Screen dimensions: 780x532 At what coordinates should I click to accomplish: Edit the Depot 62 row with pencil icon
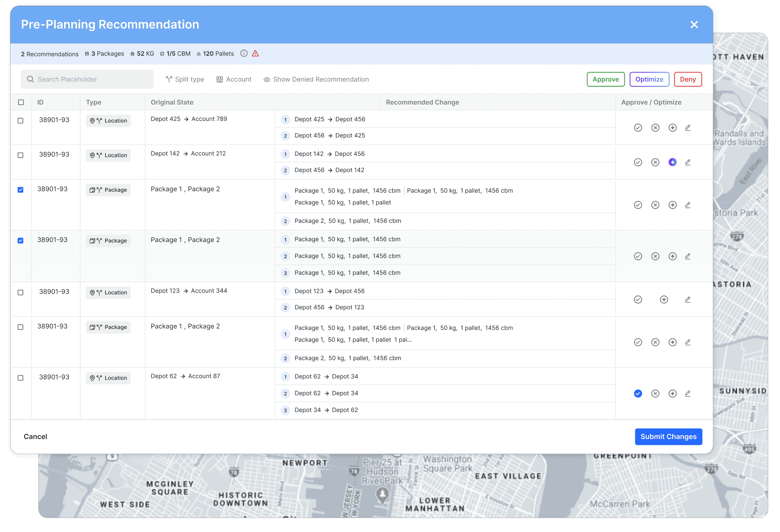pyautogui.click(x=688, y=393)
